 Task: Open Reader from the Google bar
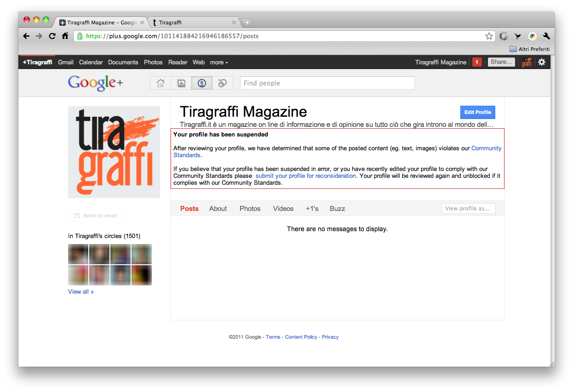click(x=178, y=62)
